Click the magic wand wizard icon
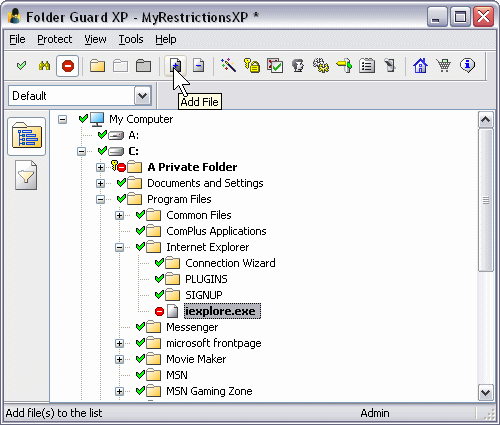500x425 pixels. click(228, 65)
